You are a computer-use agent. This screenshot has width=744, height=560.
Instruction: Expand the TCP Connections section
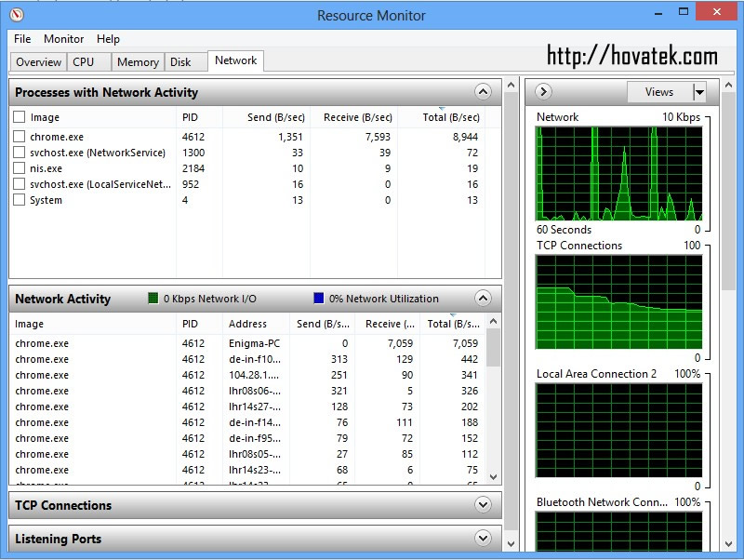(x=483, y=506)
